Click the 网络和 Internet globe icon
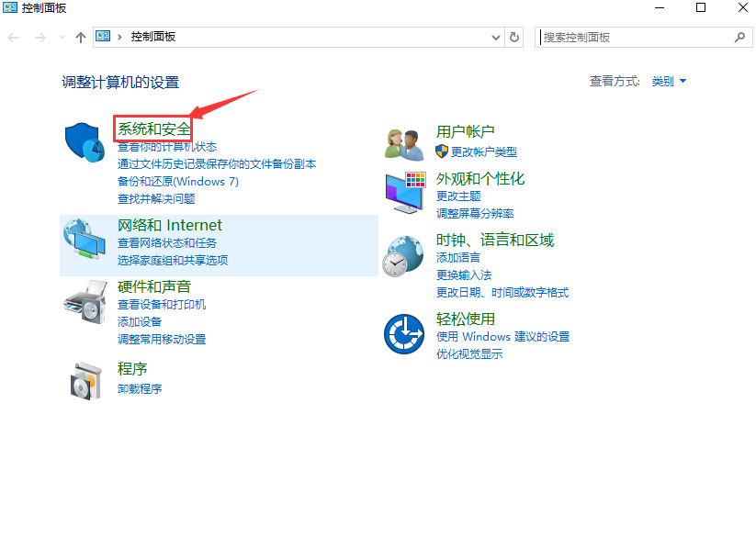 85,240
